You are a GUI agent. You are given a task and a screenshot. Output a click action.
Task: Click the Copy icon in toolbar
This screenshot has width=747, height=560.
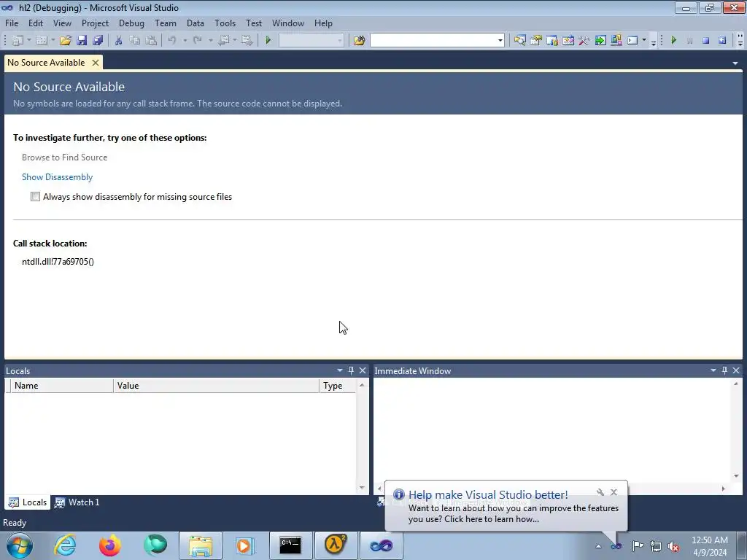click(x=135, y=41)
